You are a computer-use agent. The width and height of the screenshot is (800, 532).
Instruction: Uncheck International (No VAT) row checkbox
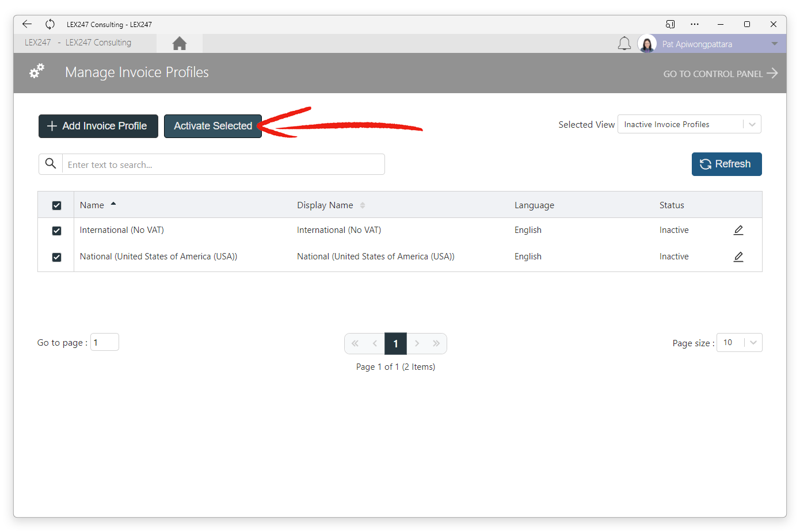[x=56, y=231]
